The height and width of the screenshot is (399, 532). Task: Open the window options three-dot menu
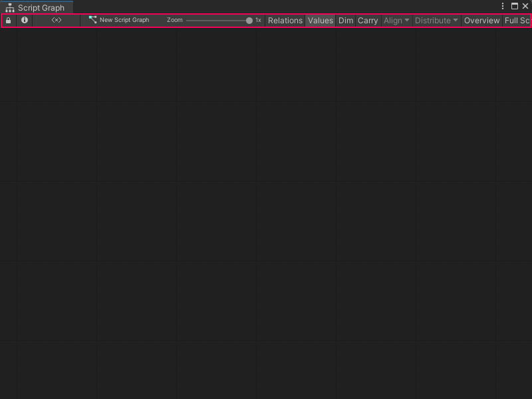click(503, 6)
